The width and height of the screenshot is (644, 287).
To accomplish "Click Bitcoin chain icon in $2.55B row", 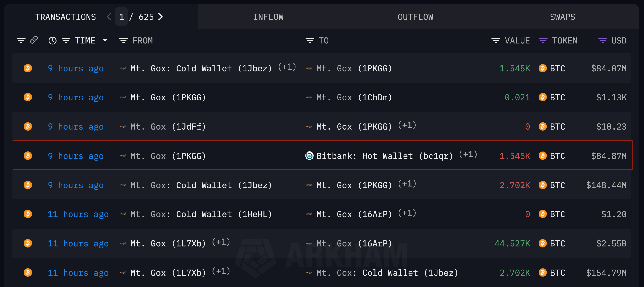I will tap(28, 243).
